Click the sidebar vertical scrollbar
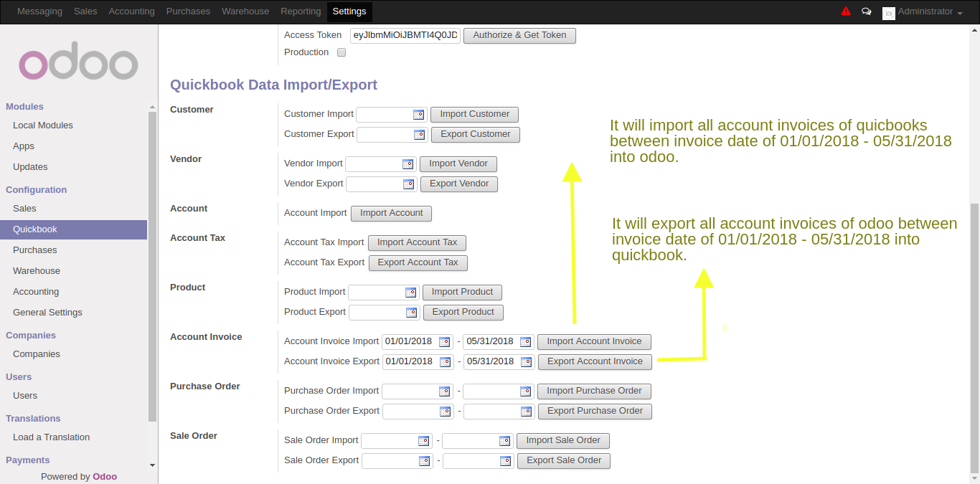 pos(152,265)
